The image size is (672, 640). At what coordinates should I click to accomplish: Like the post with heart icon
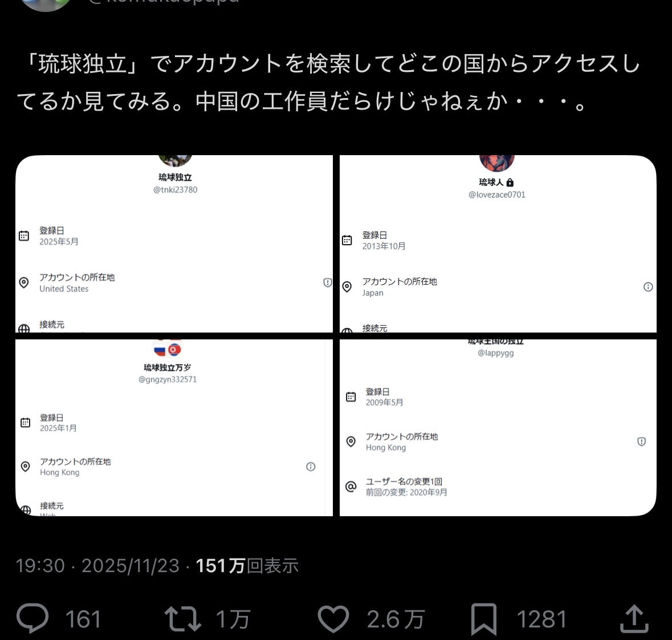pos(333,619)
